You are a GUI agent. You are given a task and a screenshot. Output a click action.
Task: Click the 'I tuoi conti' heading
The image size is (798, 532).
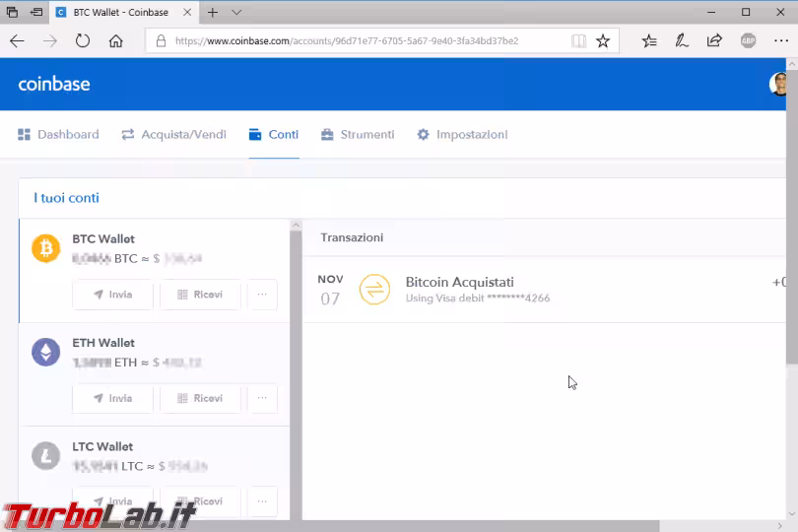tap(66, 197)
